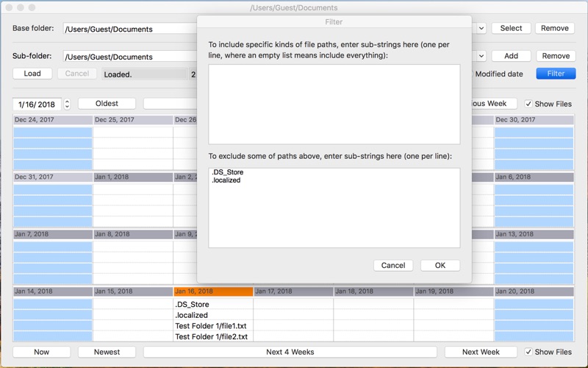588x368 pixels.
Task: Click Next 4 Weeks button
Action: pos(290,352)
